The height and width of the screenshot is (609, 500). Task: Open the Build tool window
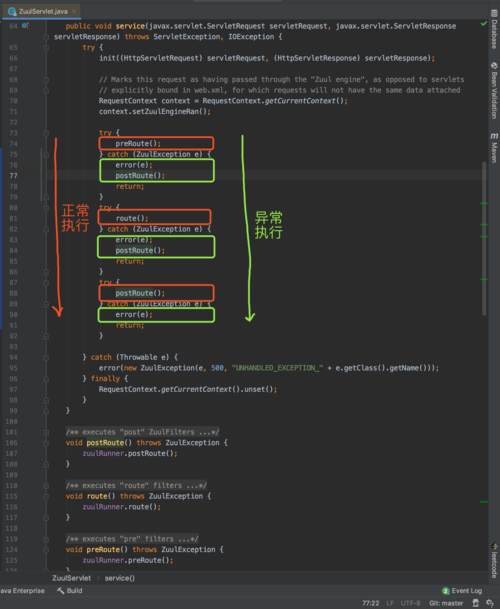tap(70, 591)
